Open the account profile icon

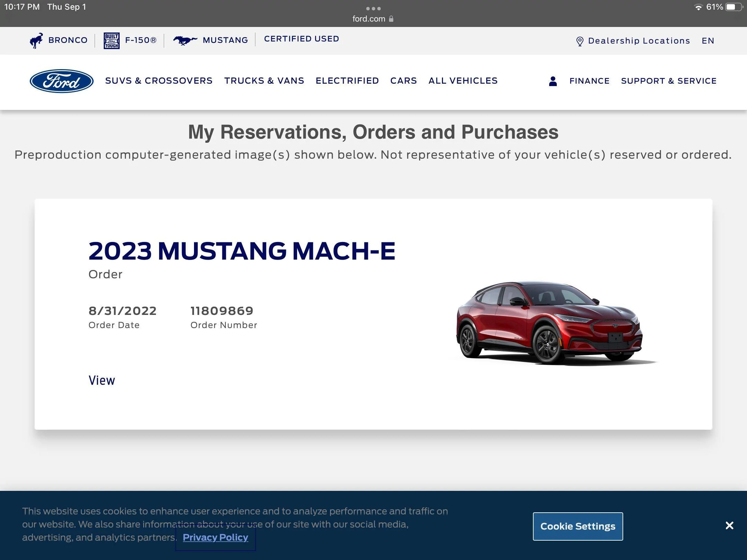click(x=553, y=81)
